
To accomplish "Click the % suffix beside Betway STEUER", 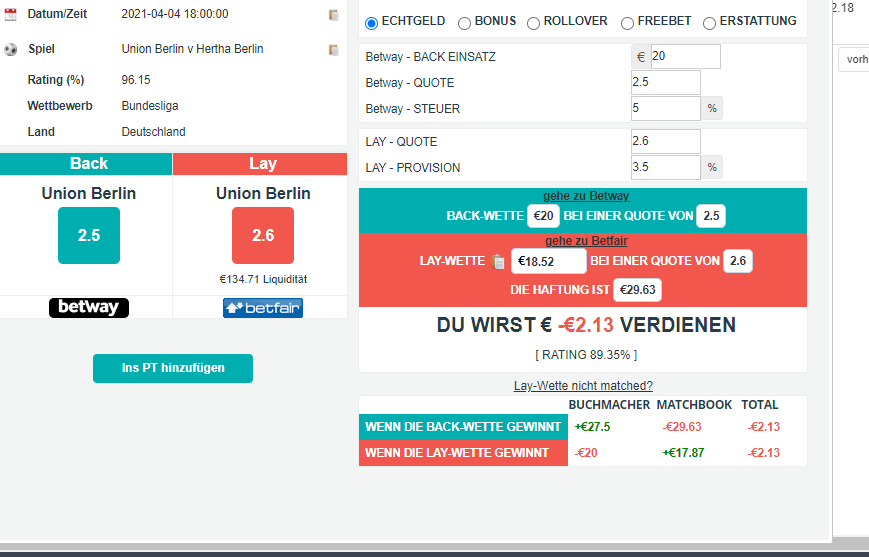I will point(712,109).
